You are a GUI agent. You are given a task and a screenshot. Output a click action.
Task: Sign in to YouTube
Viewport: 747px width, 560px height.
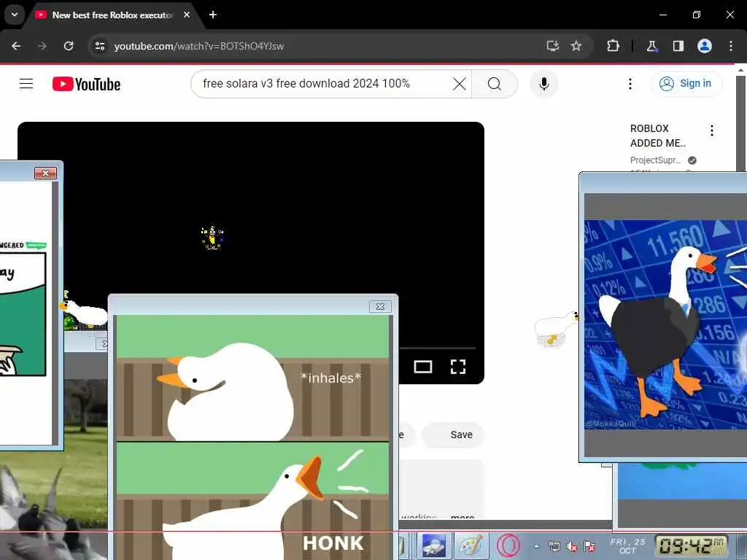(686, 84)
